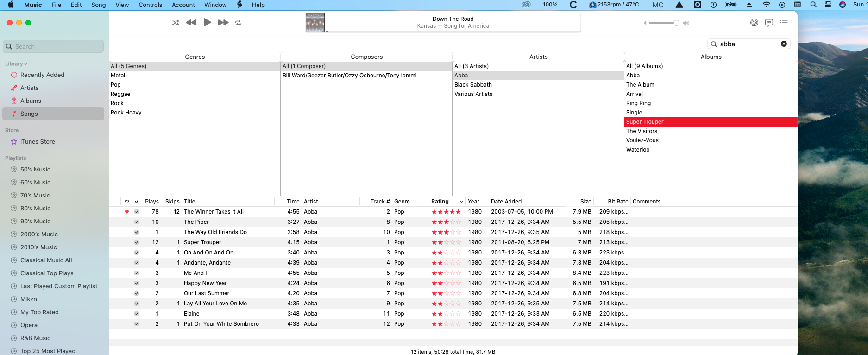868x355 pixels.
Task: Start playback with the play button
Action: (x=207, y=22)
